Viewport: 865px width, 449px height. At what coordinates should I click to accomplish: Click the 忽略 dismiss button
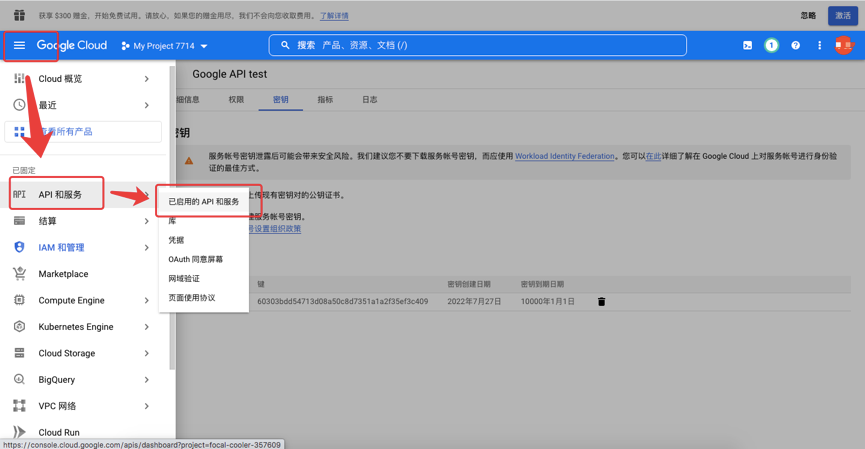coord(808,15)
